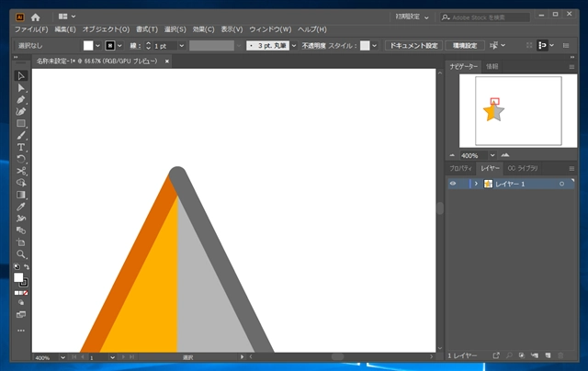Hide レイヤー 1 with the eye icon
The image size is (588, 371).
(453, 184)
